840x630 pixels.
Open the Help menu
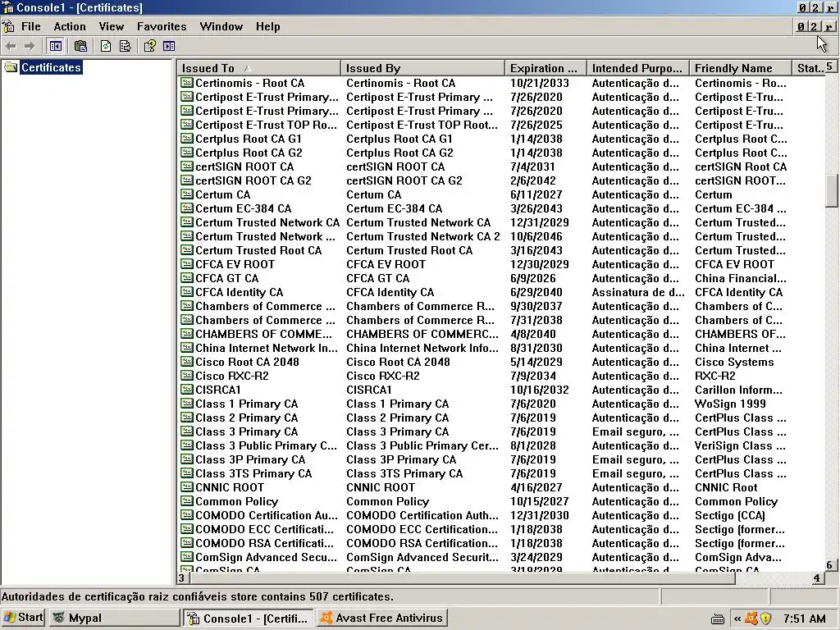pyautogui.click(x=268, y=26)
